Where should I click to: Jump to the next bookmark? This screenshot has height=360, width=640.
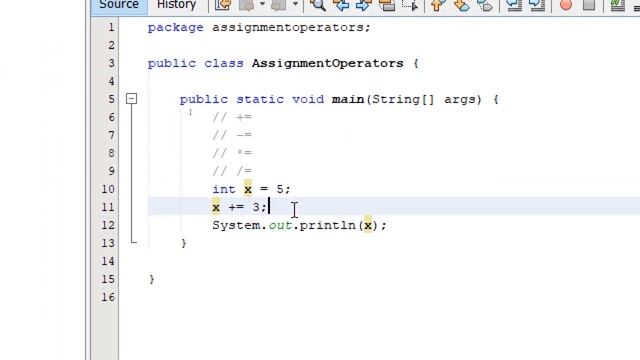pos(462,5)
